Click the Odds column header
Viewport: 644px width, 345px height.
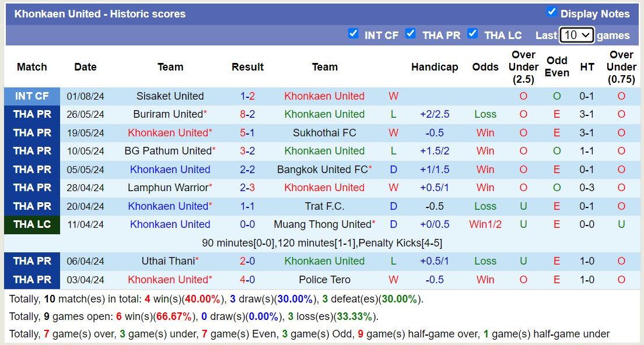click(485, 67)
